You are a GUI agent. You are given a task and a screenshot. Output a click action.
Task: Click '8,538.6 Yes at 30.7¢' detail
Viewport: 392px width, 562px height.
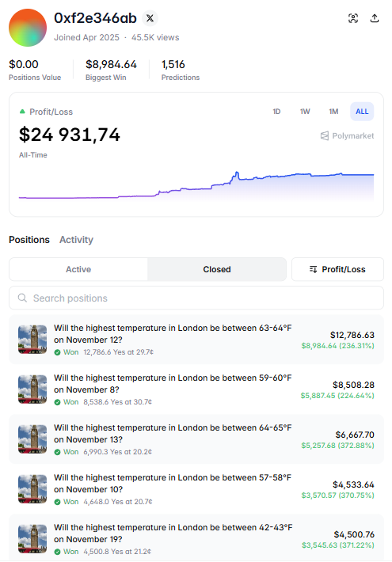tap(118, 402)
